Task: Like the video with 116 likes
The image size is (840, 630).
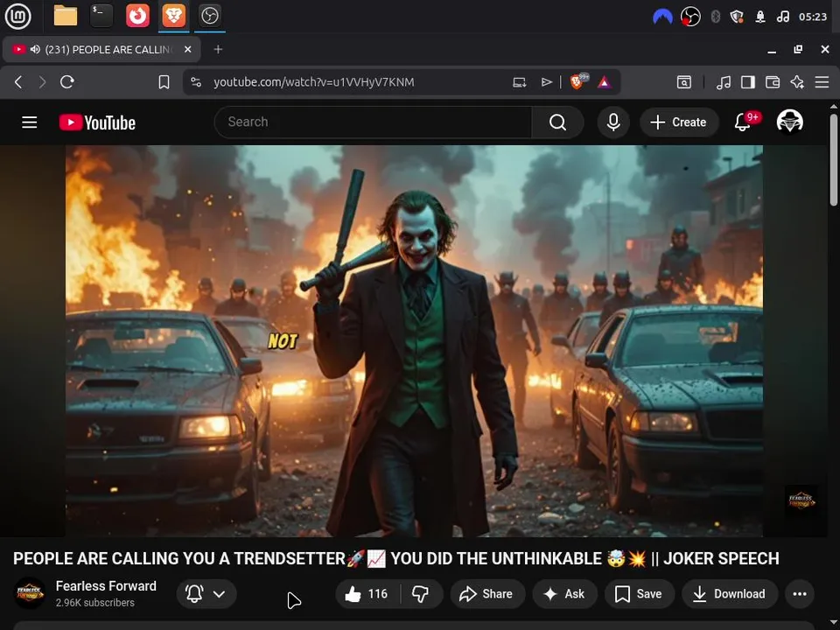Action: tap(367, 593)
